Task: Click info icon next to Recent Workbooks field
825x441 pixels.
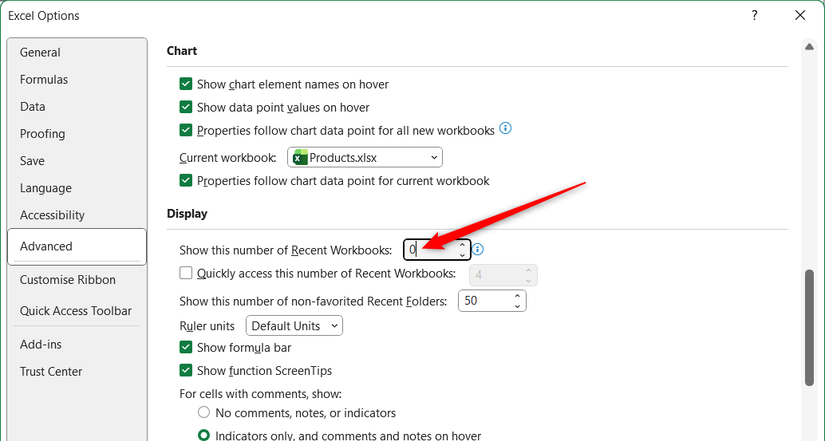Action: click(478, 249)
